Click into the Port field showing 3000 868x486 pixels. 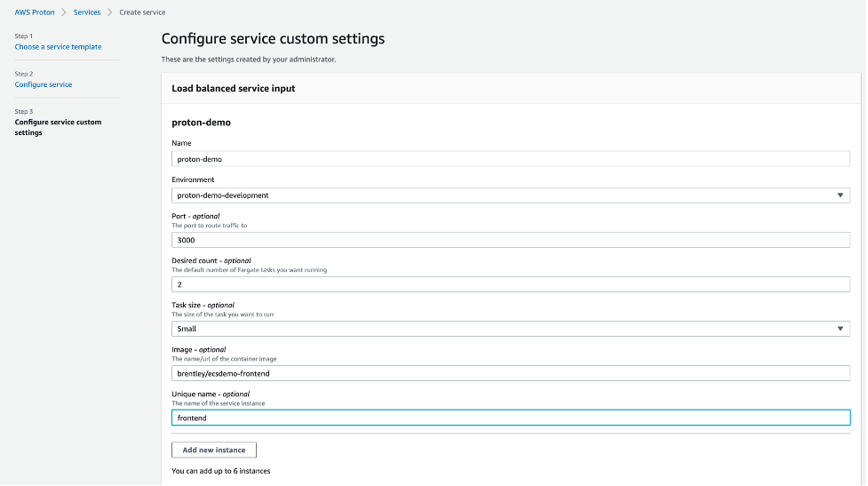(x=510, y=240)
